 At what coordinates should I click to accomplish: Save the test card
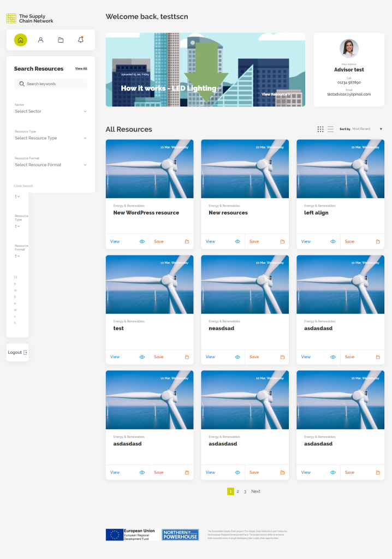(x=171, y=357)
